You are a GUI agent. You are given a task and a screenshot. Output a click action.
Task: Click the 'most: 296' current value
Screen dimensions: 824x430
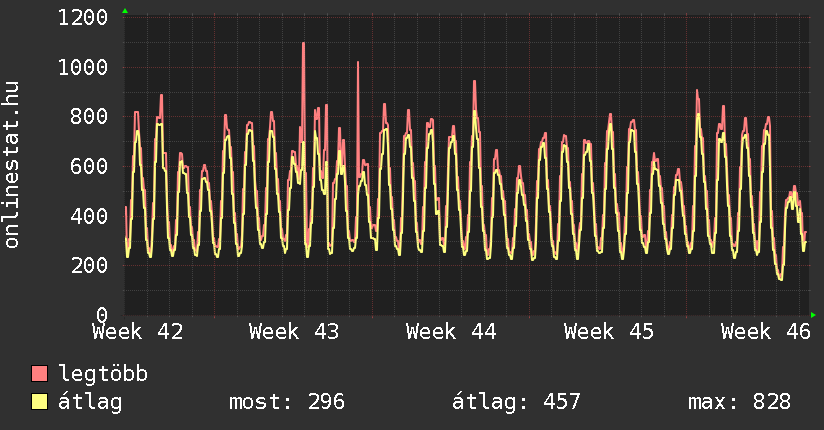pos(287,402)
